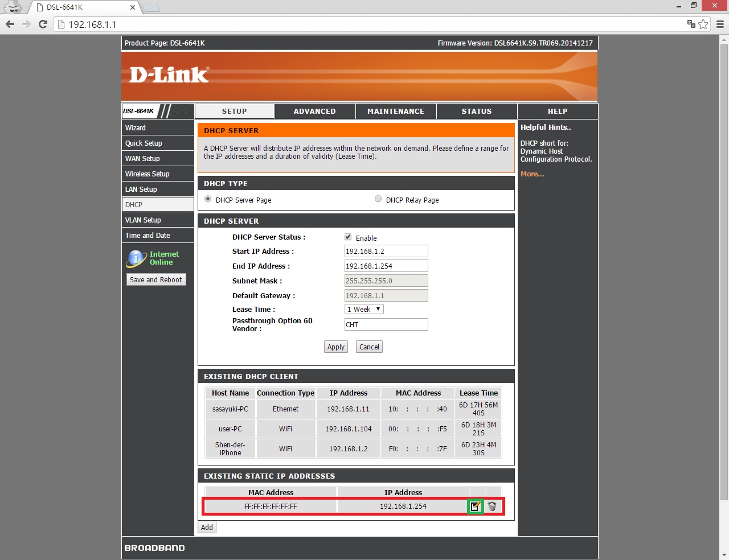The image size is (729, 560).
Task: Open the SETUP tab
Action: click(235, 111)
